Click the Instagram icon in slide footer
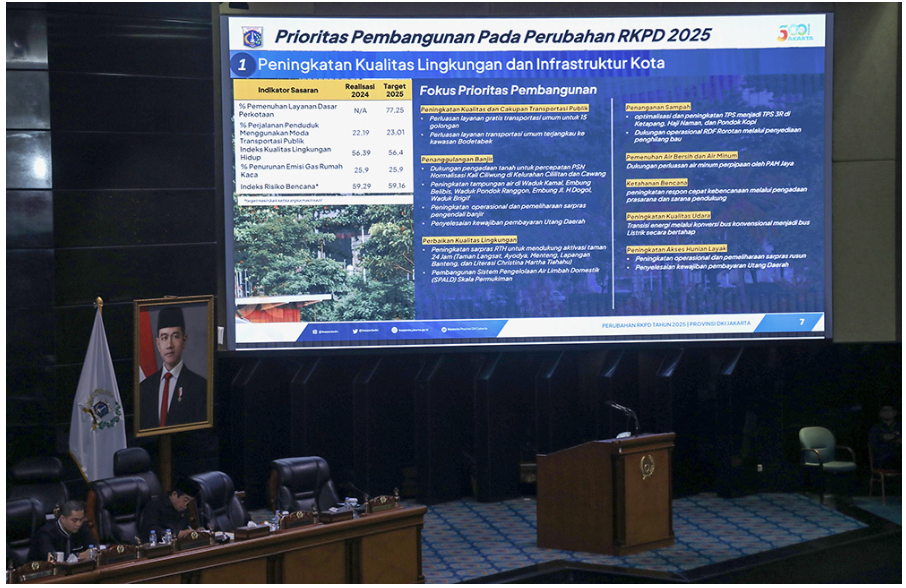 point(314,330)
